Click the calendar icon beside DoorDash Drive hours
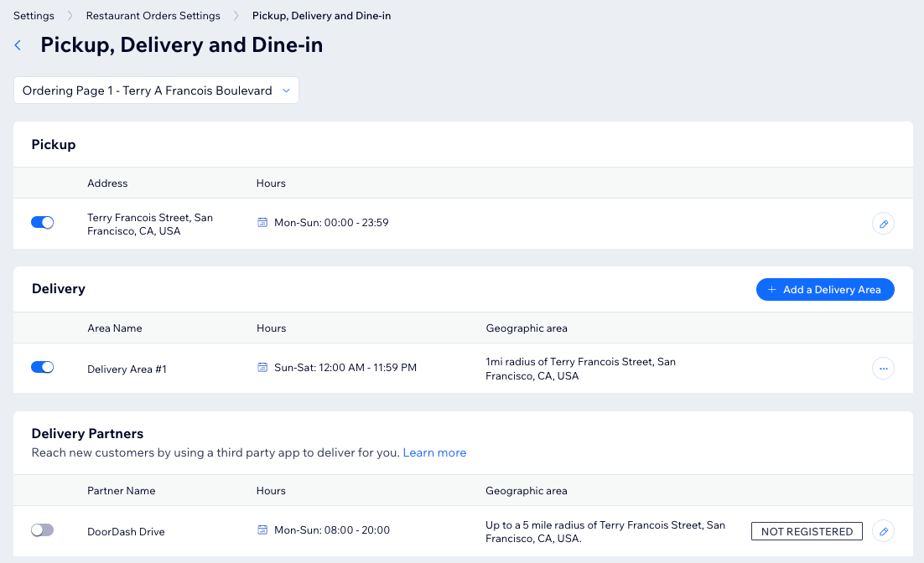The height and width of the screenshot is (563, 924). (x=262, y=530)
